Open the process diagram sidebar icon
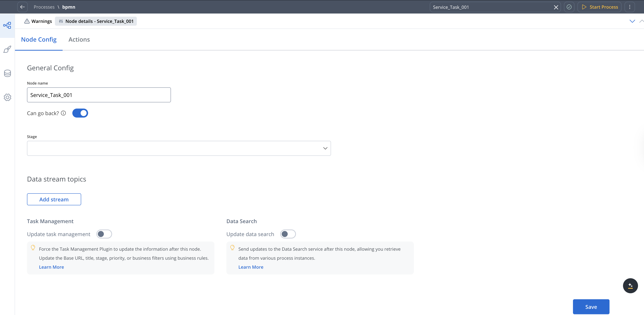Screen dimensions: 644x315 7,25
